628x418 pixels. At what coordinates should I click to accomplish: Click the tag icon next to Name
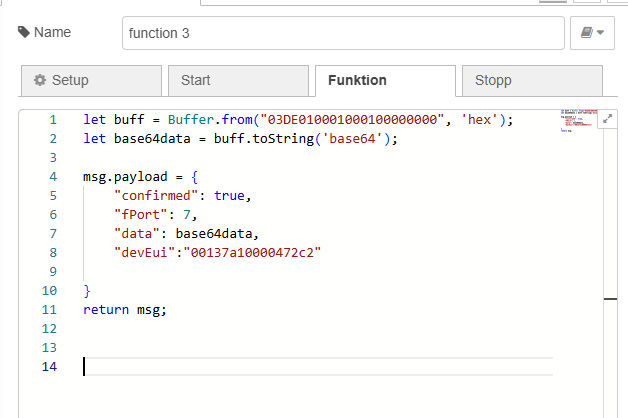point(24,32)
